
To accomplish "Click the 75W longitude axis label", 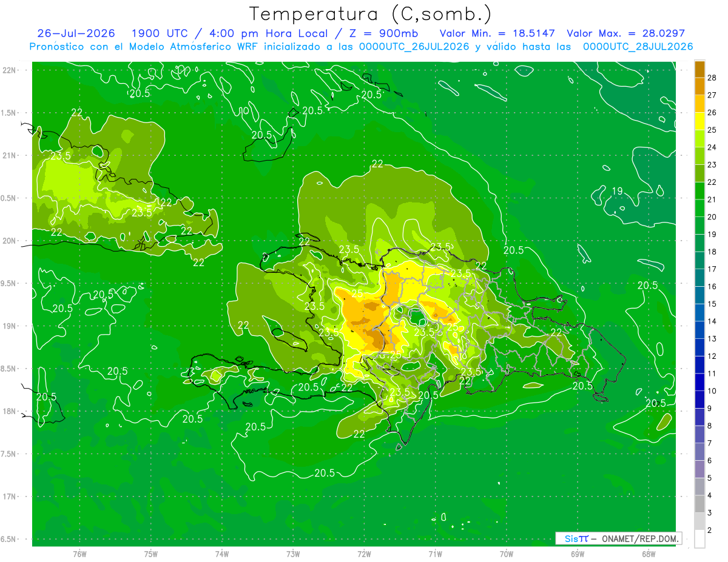I will point(151,554).
